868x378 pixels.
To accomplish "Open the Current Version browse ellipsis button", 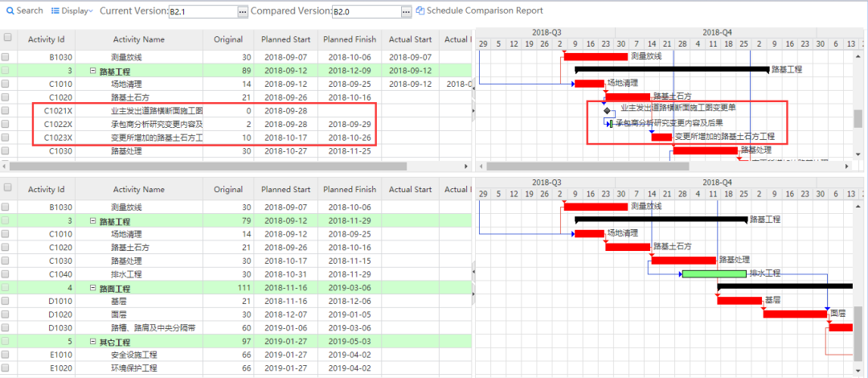I will click(243, 11).
